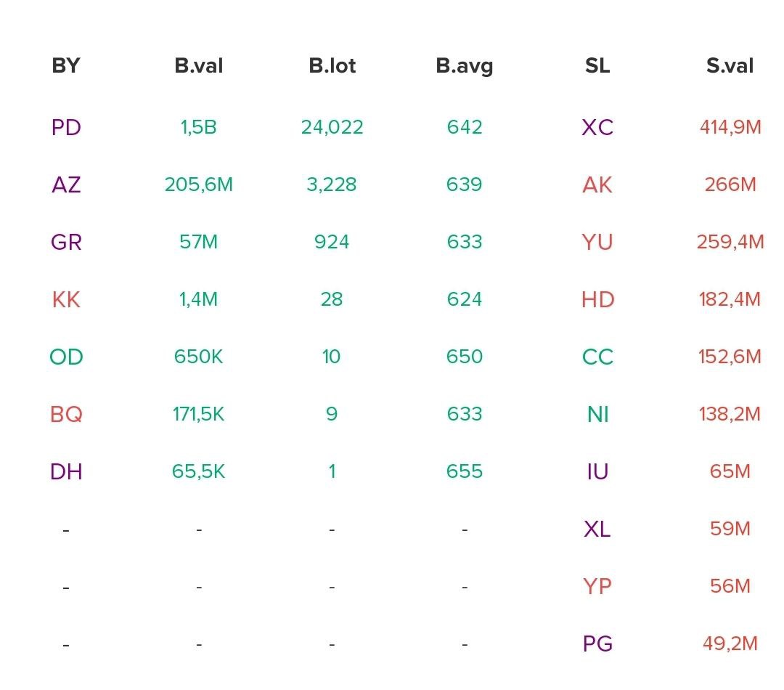Open buyer broker code OD
The image size is (784, 690).
[x=66, y=357]
